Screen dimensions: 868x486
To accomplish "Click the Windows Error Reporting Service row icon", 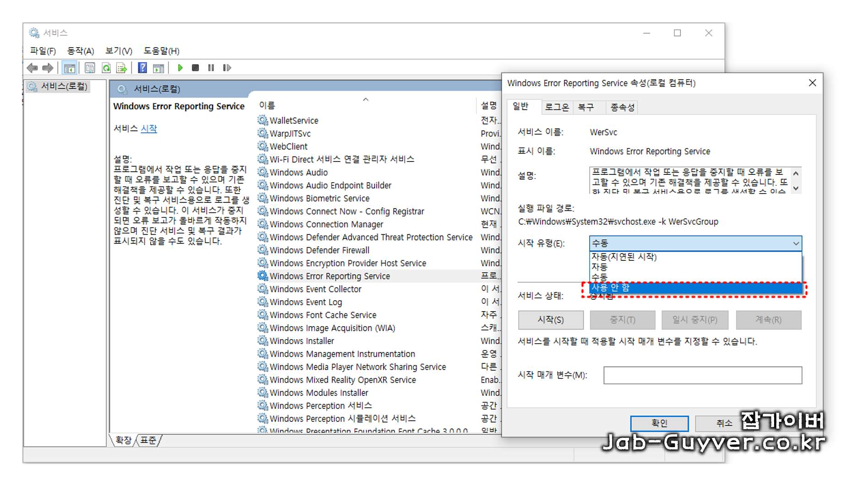I will 263,276.
